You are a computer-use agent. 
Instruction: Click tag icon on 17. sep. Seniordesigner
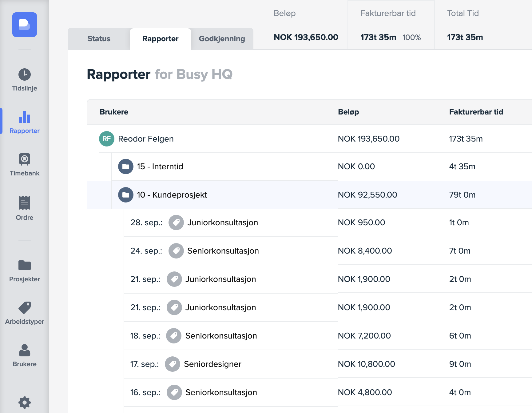pyautogui.click(x=173, y=364)
